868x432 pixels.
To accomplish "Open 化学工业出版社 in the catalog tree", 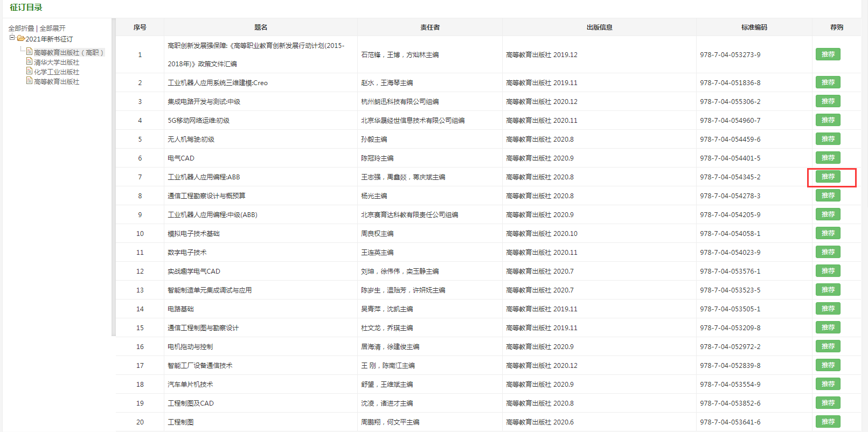I will [57, 72].
